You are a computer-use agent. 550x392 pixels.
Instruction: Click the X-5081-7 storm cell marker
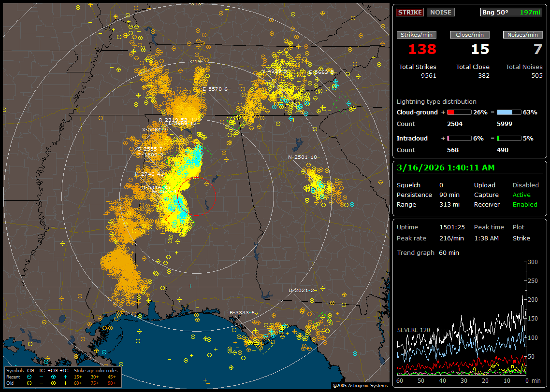pos(155,129)
